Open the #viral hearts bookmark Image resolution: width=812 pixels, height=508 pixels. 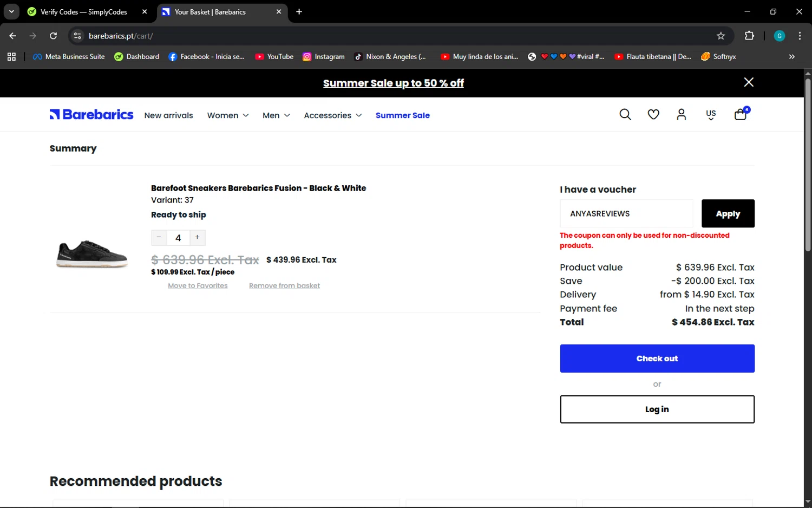pos(566,56)
